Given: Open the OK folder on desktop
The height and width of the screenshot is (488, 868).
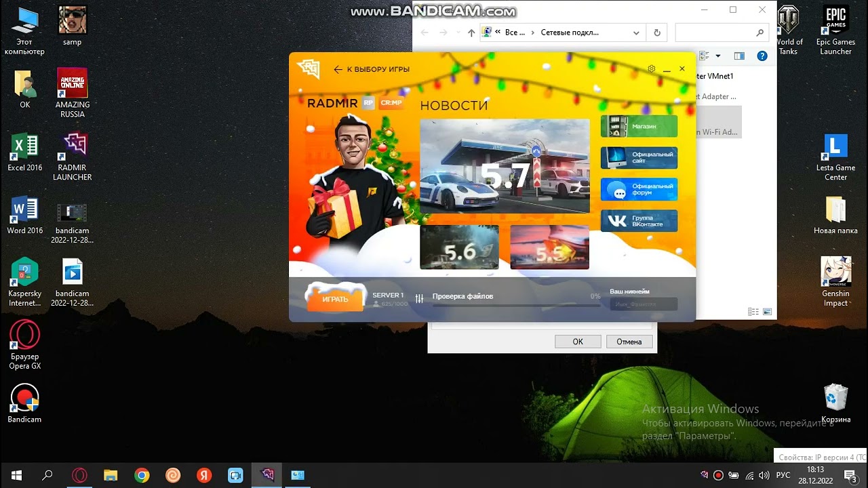Looking at the screenshot, I should 25,89.
